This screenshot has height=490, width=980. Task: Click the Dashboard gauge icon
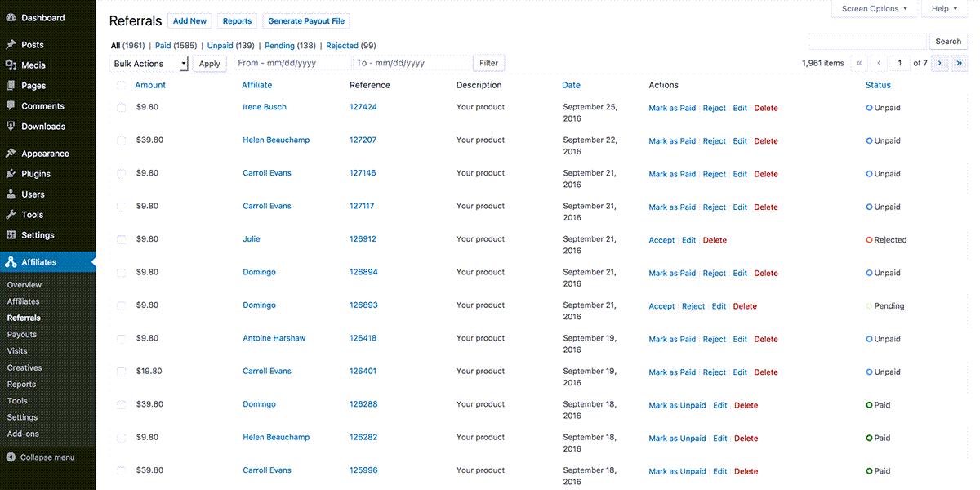click(11, 17)
